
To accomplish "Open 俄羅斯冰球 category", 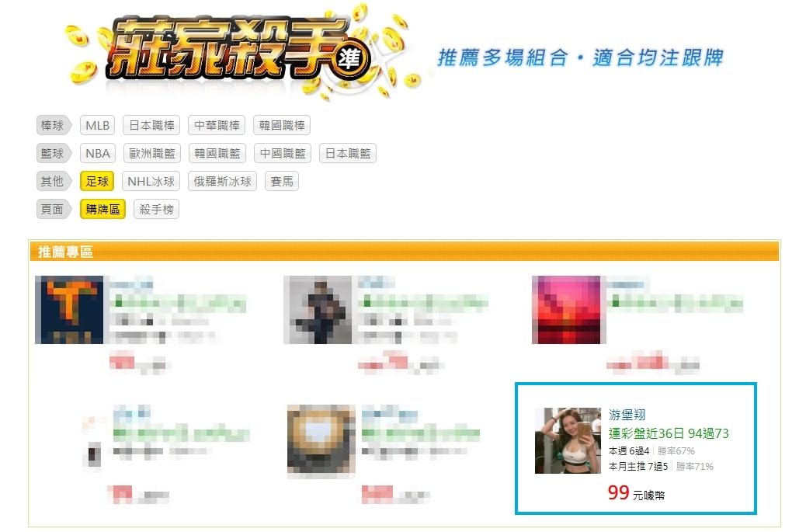I will [223, 182].
